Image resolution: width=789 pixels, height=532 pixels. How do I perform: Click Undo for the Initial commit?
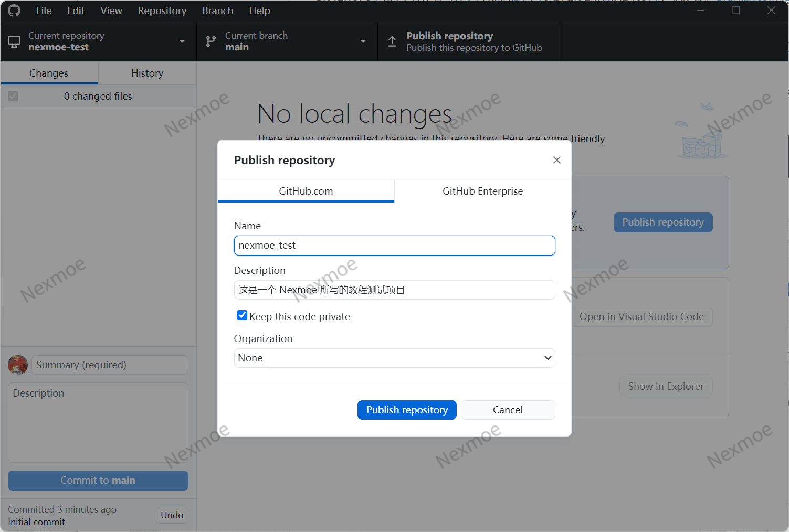tap(172, 515)
